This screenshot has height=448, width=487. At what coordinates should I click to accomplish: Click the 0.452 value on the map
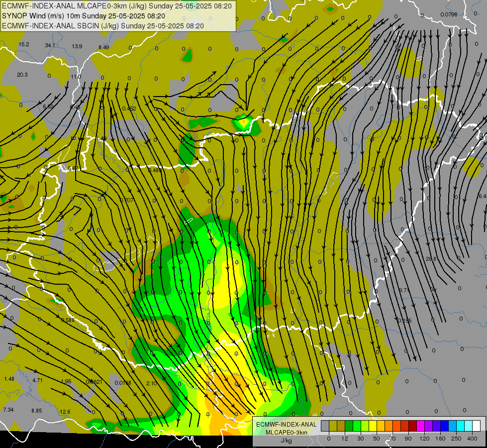point(129,109)
